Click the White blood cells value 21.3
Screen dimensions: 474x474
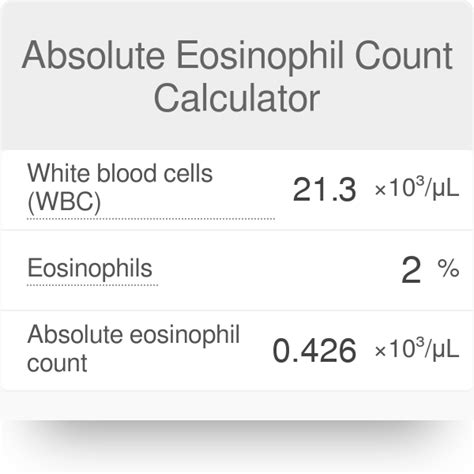[324, 190]
